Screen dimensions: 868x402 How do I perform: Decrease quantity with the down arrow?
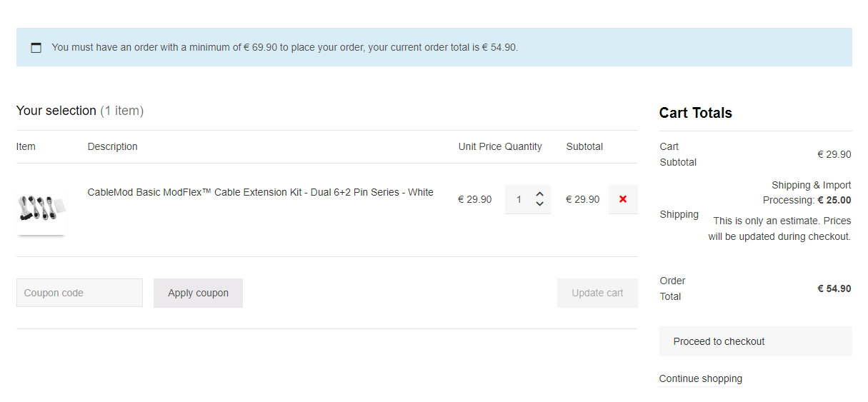[x=539, y=204]
